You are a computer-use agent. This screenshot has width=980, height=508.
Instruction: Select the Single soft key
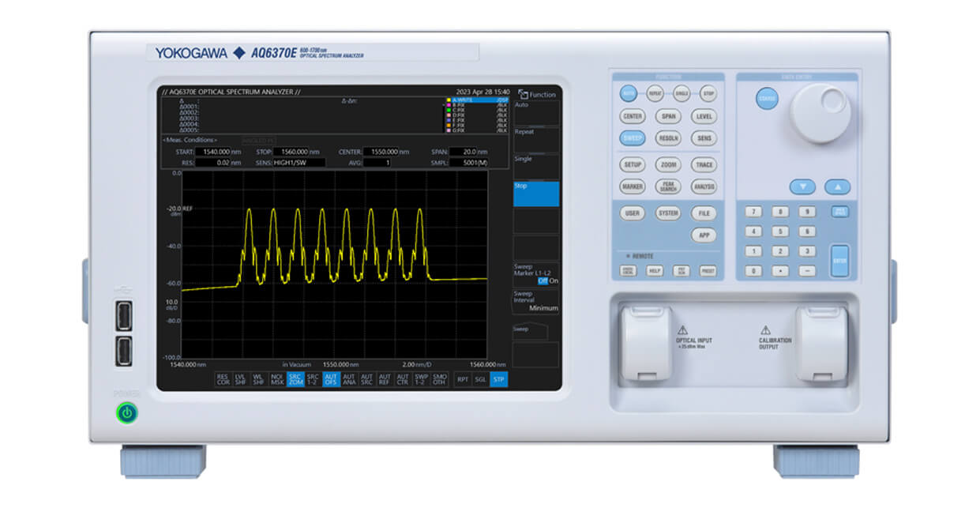coord(536,167)
